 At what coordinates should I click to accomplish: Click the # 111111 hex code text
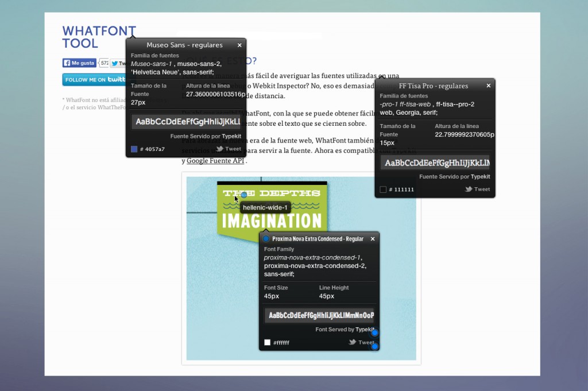(x=401, y=189)
